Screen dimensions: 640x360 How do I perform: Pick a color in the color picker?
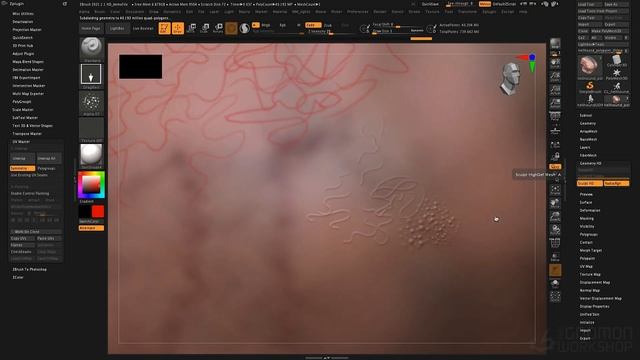[x=91, y=185]
